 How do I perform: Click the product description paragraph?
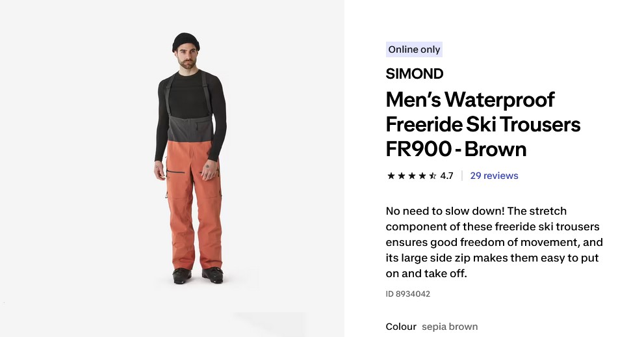click(494, 242)
